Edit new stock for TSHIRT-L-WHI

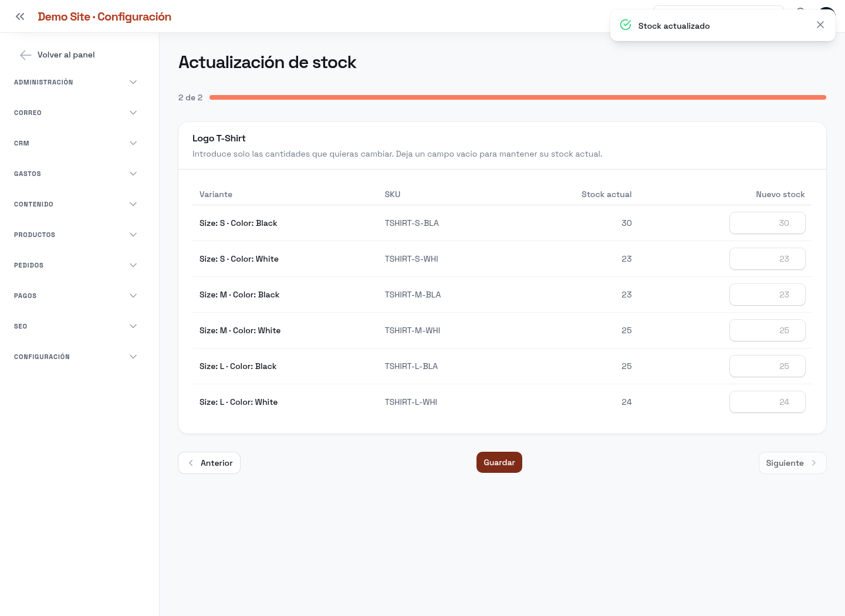pos(768,402)
